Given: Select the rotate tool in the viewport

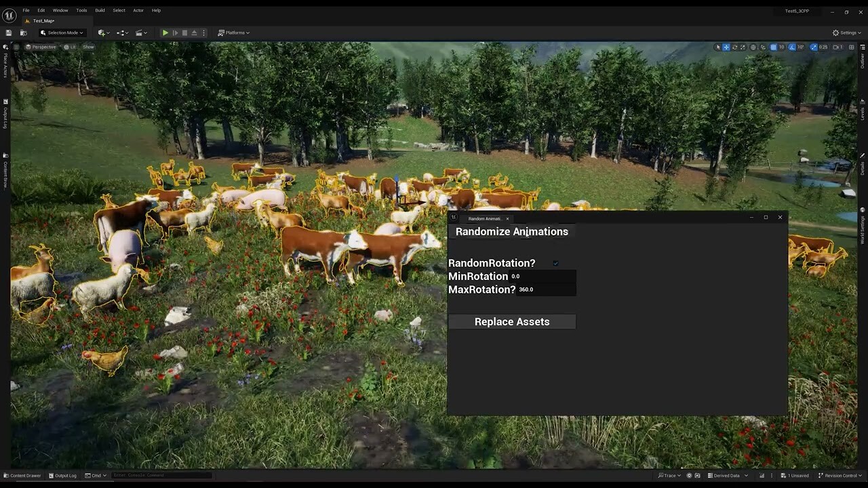Looking at the screenshot, I should click(x=735, y=47).
